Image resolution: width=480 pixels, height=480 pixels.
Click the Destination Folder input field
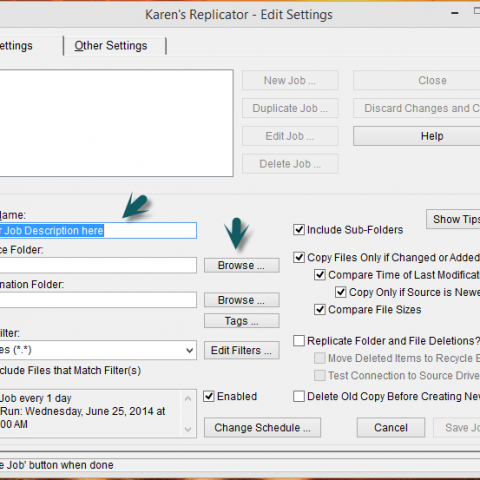[98, 300]
